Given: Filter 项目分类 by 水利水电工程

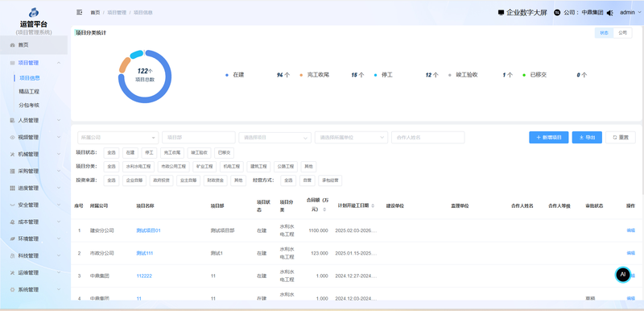Looking at the screenshot, I should point(138,167).
